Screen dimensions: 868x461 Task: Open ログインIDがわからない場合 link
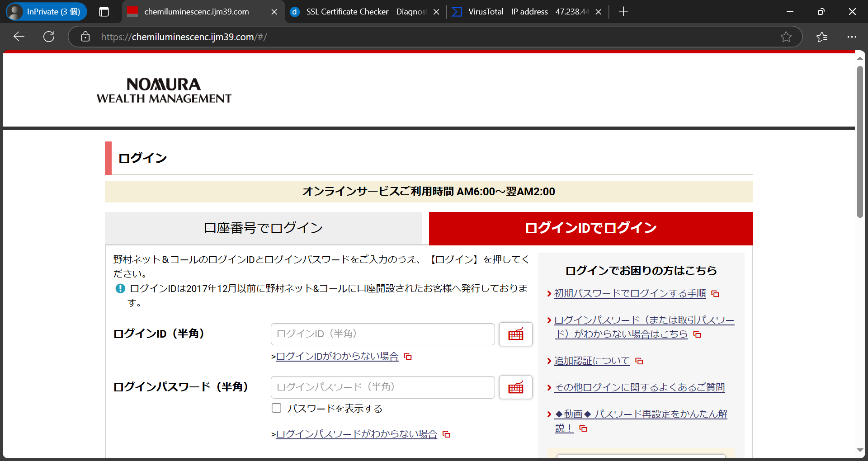click(337, 356)
